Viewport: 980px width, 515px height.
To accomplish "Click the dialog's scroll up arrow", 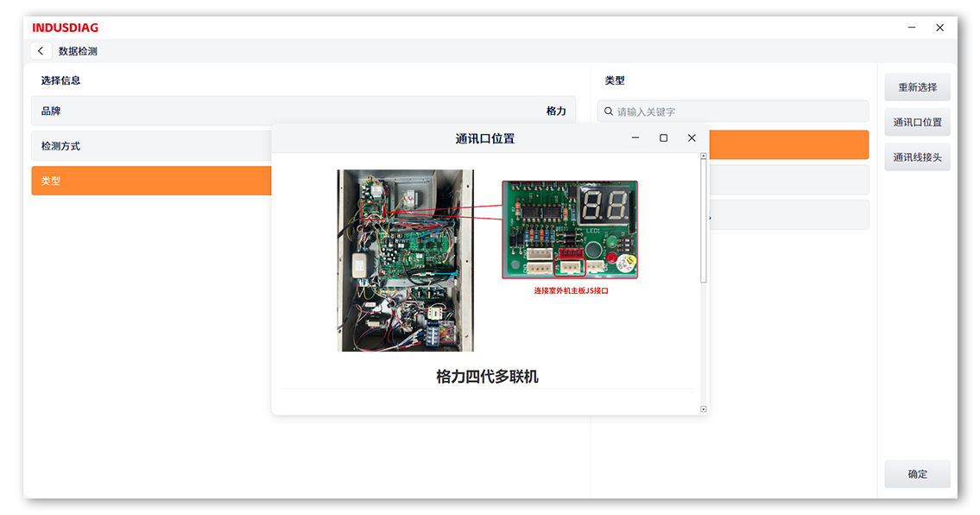I will point(703,156).
